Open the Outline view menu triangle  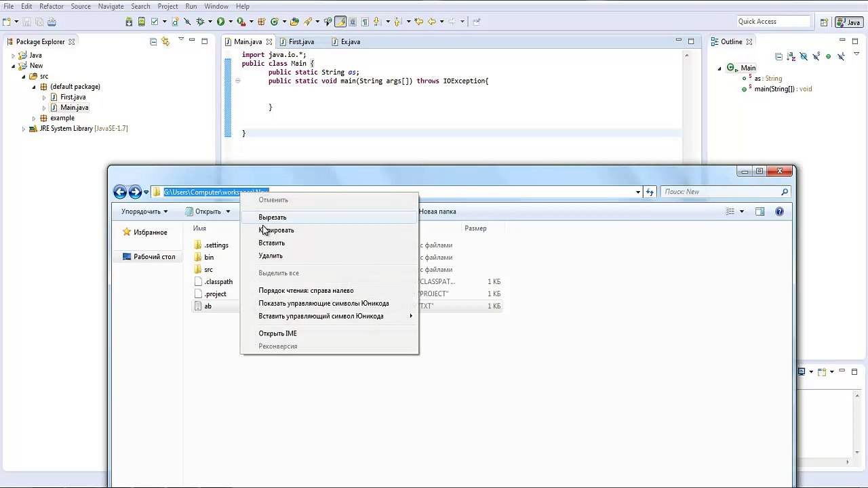[856, 54]
